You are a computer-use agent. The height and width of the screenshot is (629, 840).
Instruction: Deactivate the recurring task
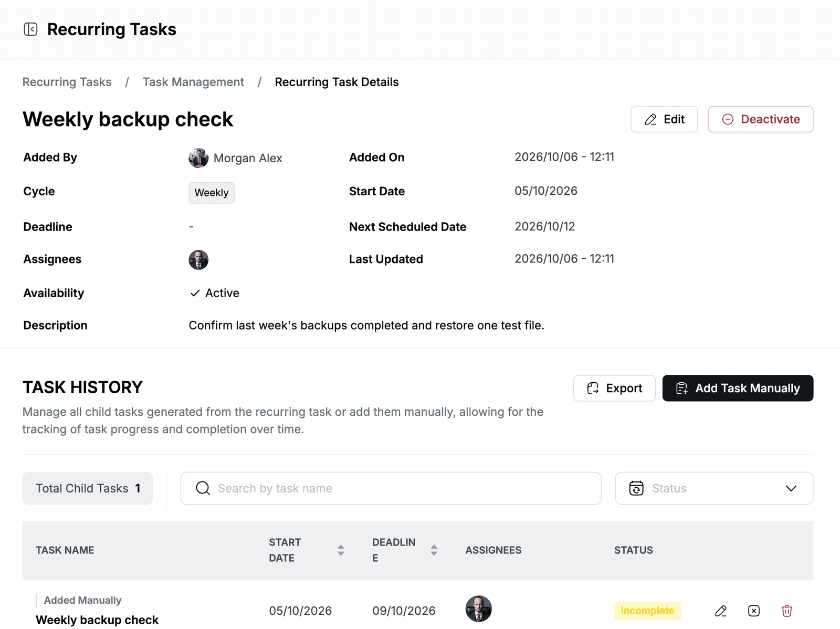pos(761,119)
